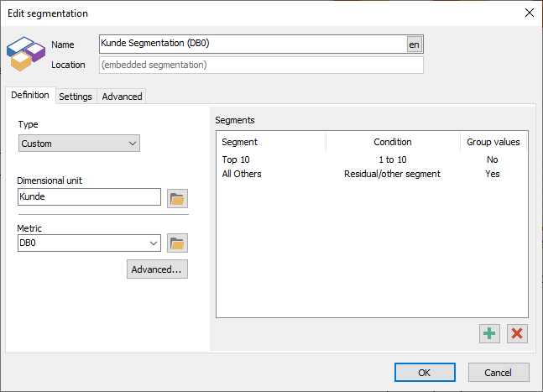
Task: Click the Segment column header
Action: [x=271, y=142]
